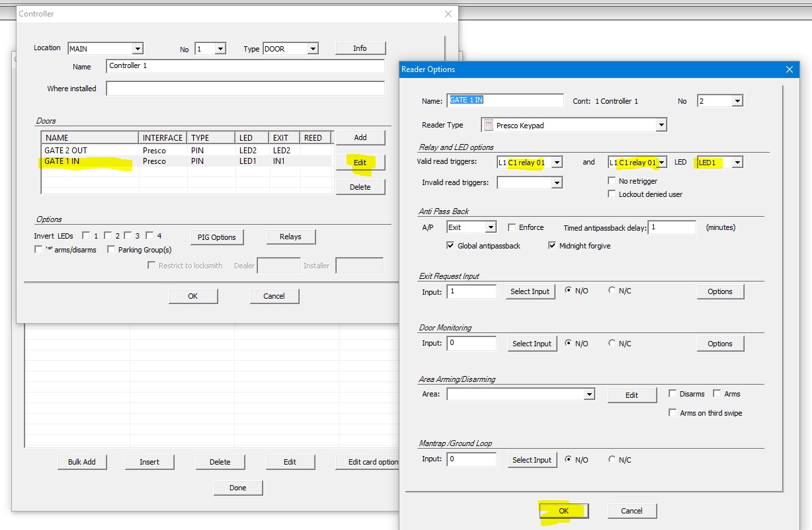Open Options for Door Monitoring

pos(720,344)
